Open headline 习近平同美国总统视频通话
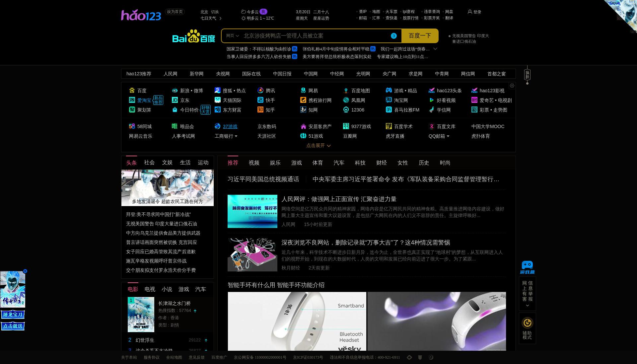 coord(263,179)
